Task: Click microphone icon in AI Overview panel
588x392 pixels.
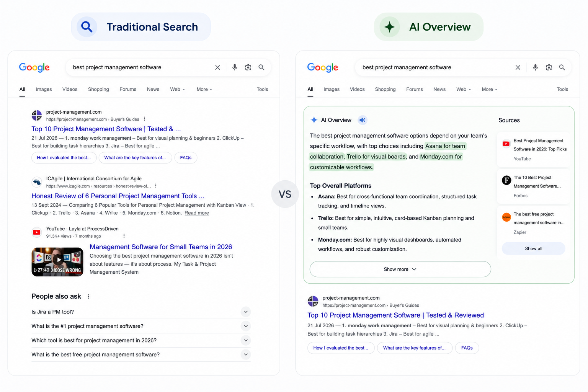Action: click(535, 67)
